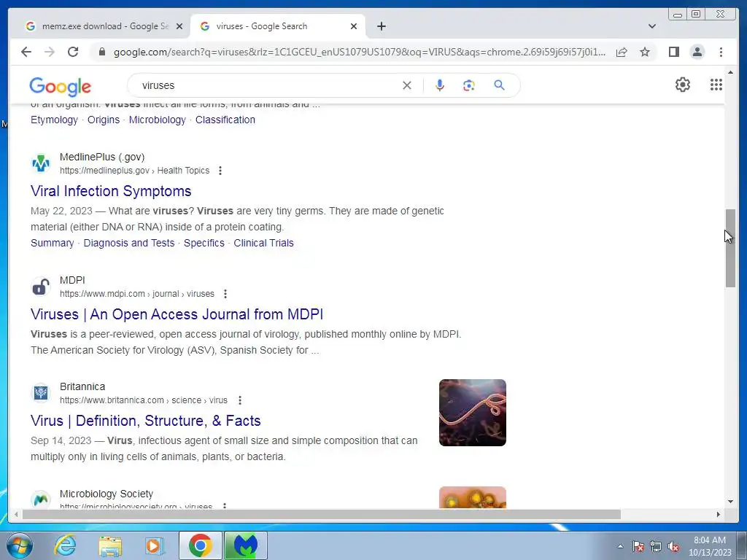Image resolution: width=747 pixels, height=560 pixels.
Task: Close the viruses Google Search tab
Action: click(354, 26)
